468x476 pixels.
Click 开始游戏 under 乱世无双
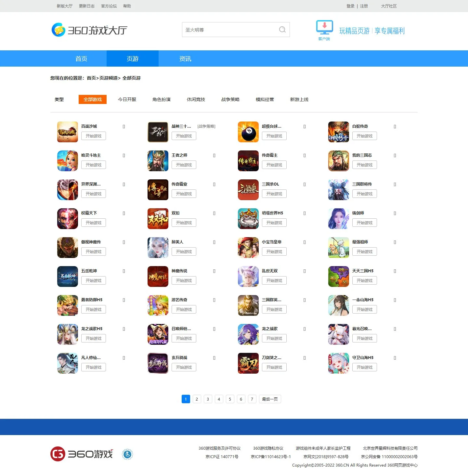[274, 280]
